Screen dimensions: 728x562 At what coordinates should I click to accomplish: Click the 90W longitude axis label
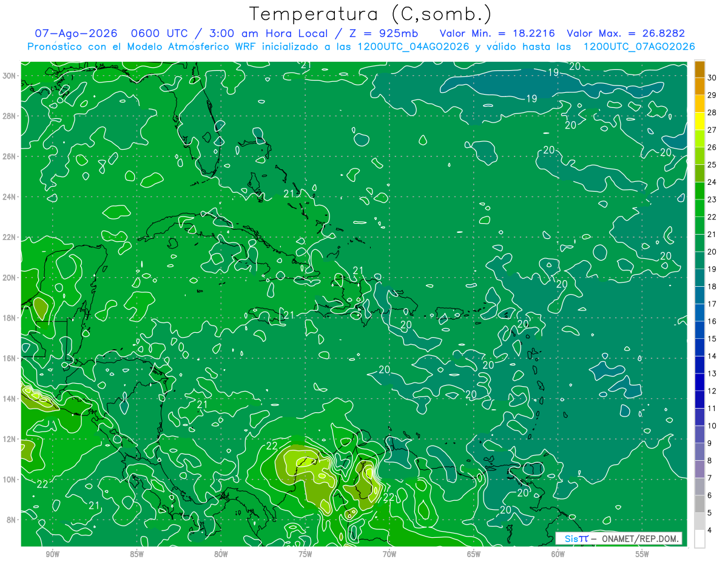point(52,554)
